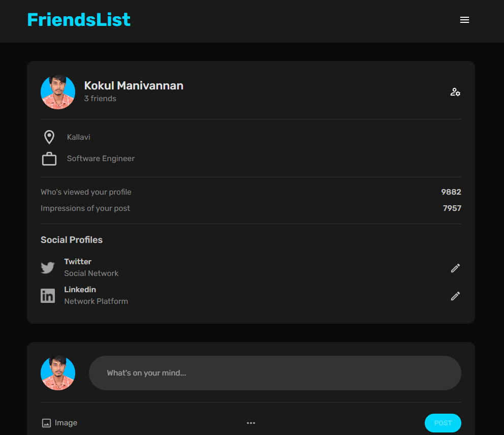The height and width of the screenshot is (435, 504).
Task: Open Kokul Manivannan's profile picture
Action: (57, 92)
